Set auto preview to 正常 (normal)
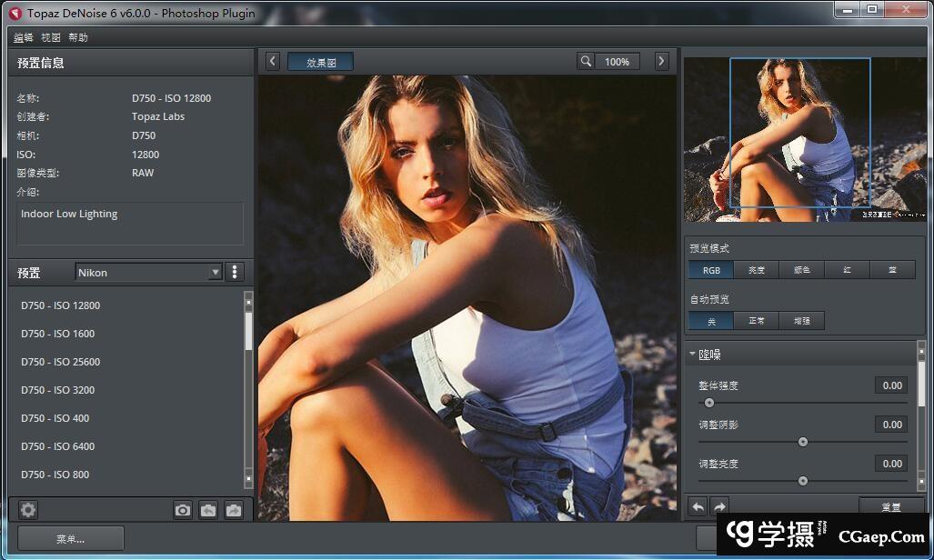 756,321
